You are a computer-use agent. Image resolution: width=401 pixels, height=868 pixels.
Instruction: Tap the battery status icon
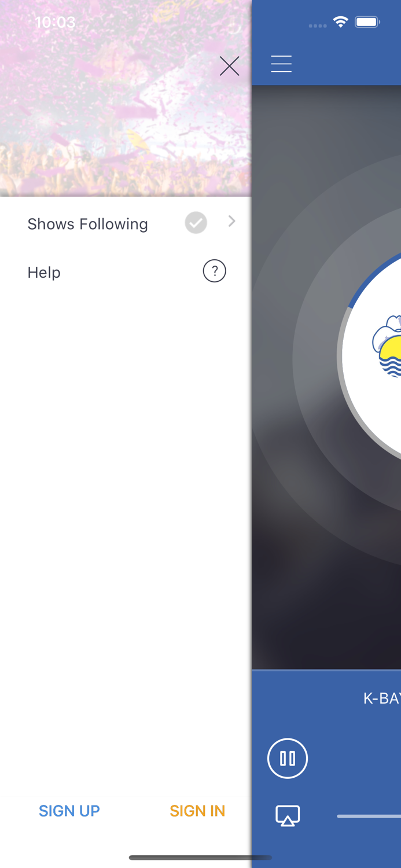click(x=367, y=23)
